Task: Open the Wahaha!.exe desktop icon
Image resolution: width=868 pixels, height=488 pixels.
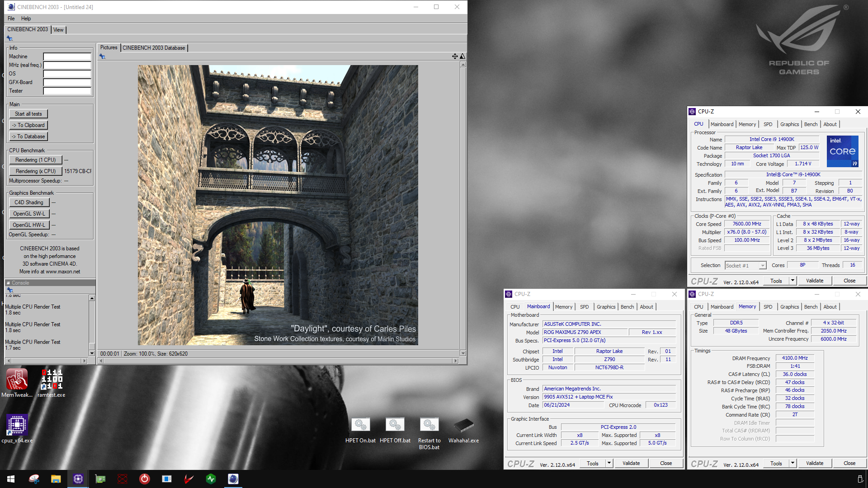Action: coord(463,430)
